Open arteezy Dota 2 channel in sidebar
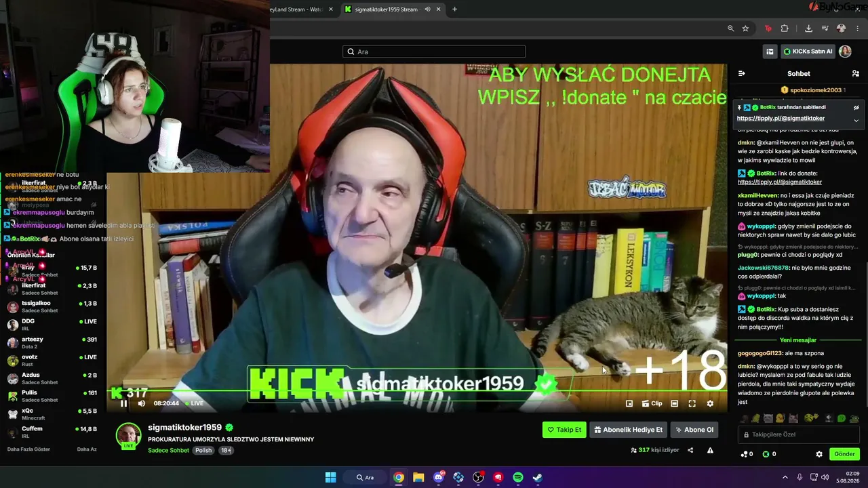The image size is (868, 488). pyautogui.click(x=53, y=342)
